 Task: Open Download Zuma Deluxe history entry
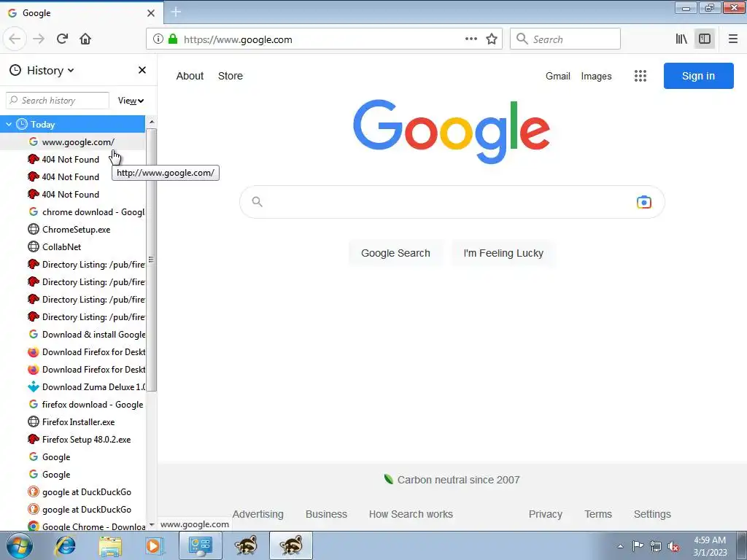(72, 387)
